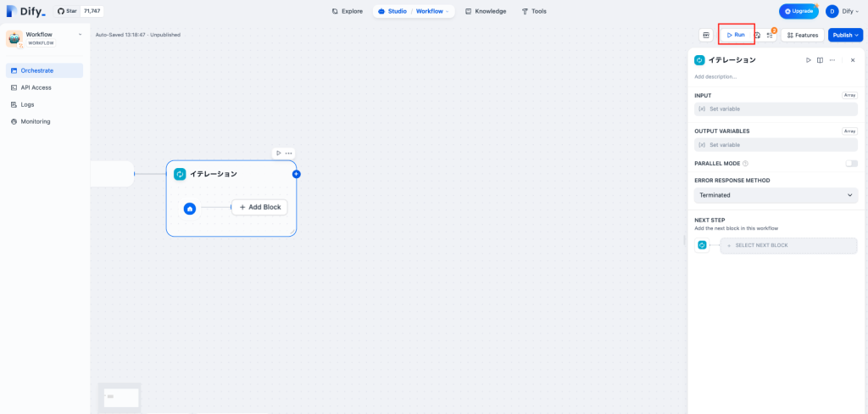The image size is (868, 414).
Task: Close the イテレーション panel
Action: 853,60
